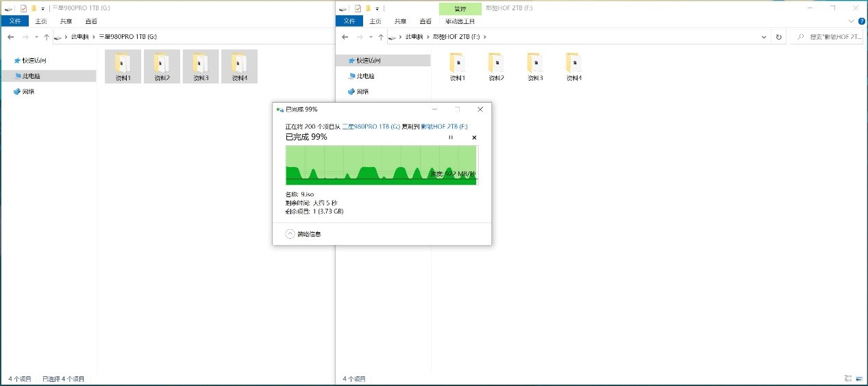Image resolution: width=868 pixels, height=386 pixels.
Task: Open recent locations dropdown in G: window
Action: pyautogui.click(x=36, y=37)
